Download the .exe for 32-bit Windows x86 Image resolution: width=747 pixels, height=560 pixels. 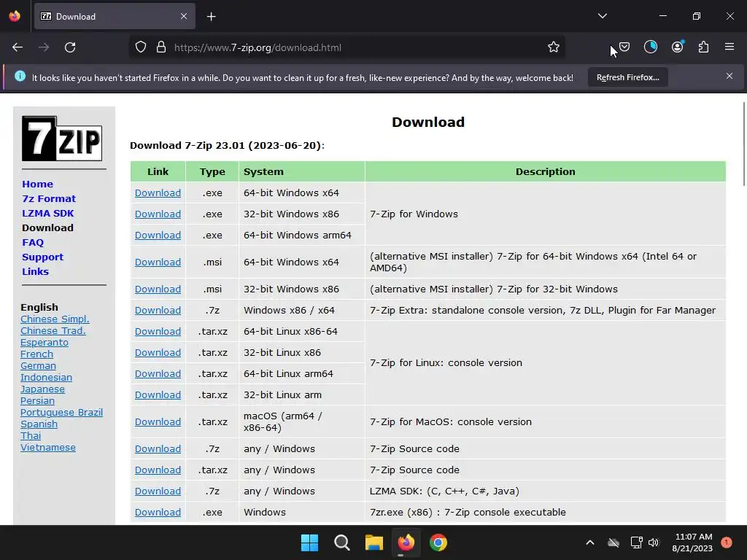click(x=158, y=214)
